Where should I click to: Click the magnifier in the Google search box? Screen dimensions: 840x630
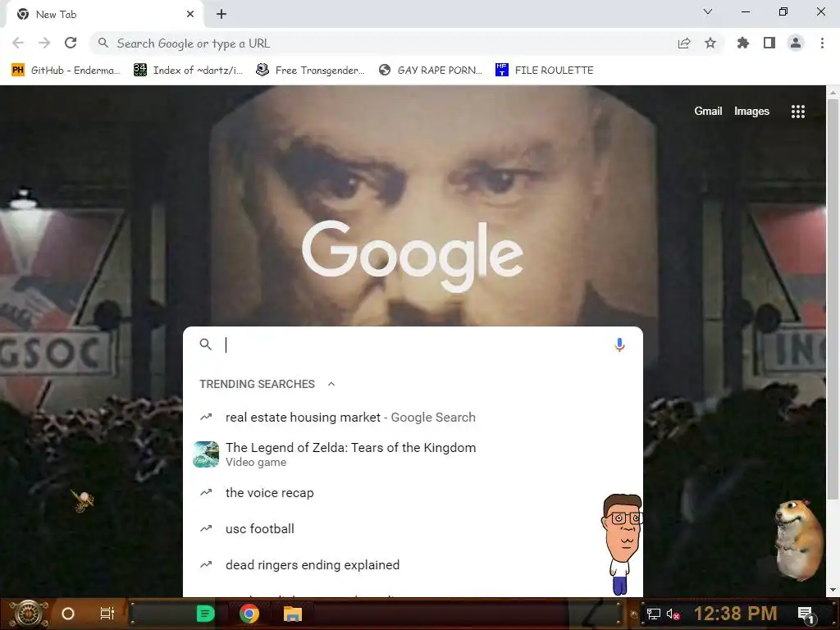point(206,345)
